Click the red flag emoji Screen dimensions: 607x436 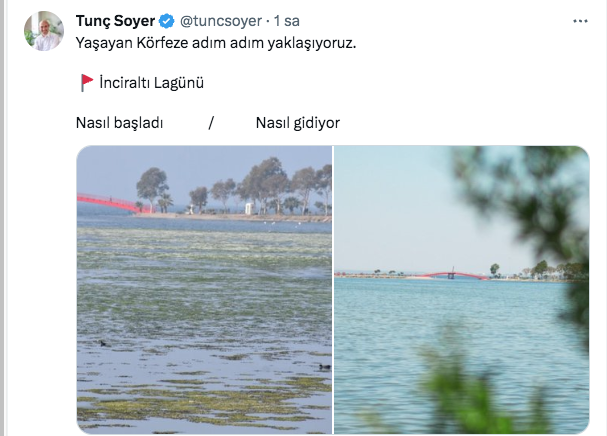(x=87, y=82)
